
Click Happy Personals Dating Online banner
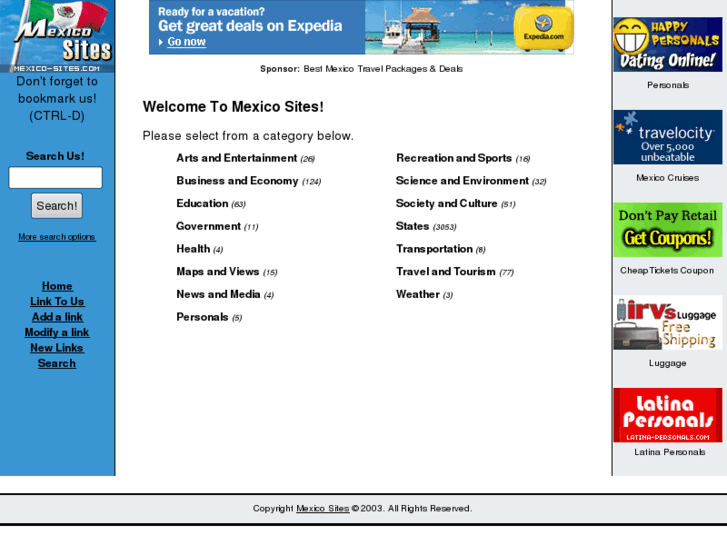pyautogui.click(x=668, y=45)
